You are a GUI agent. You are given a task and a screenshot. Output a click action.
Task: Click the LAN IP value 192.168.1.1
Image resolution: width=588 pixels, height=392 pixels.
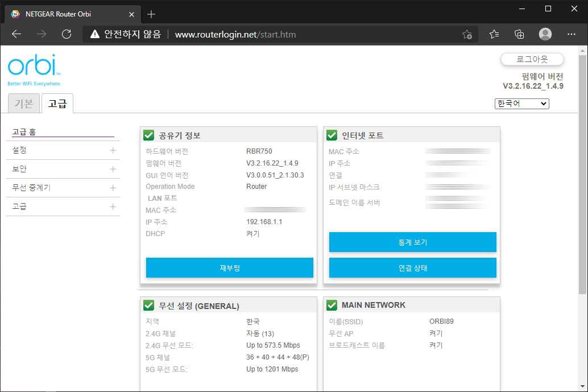[264, 222]
